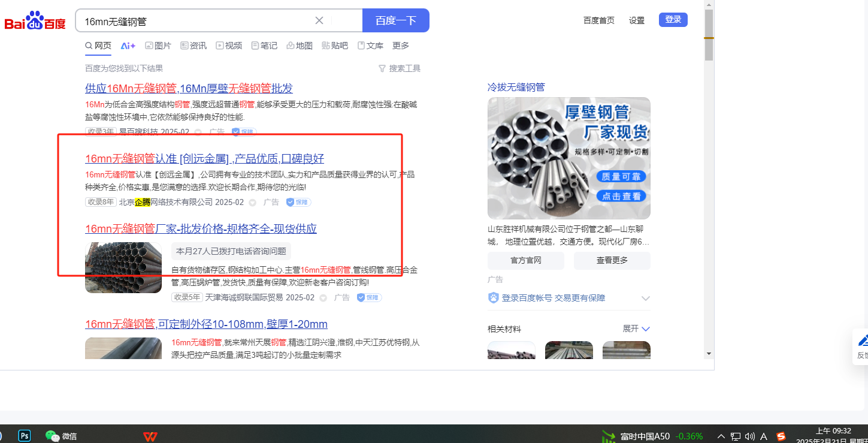Open WPS Office from the taskbar
Viewport: 868px width, 443px height.
pos(150,436)
